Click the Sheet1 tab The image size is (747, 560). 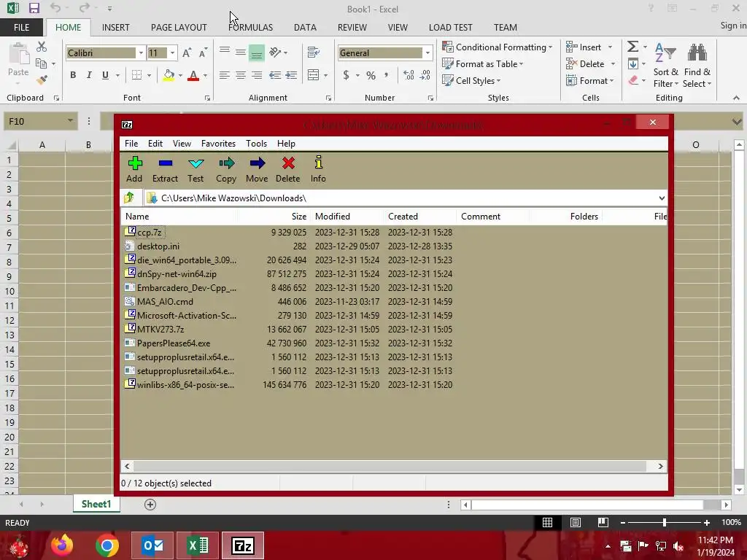96,504
